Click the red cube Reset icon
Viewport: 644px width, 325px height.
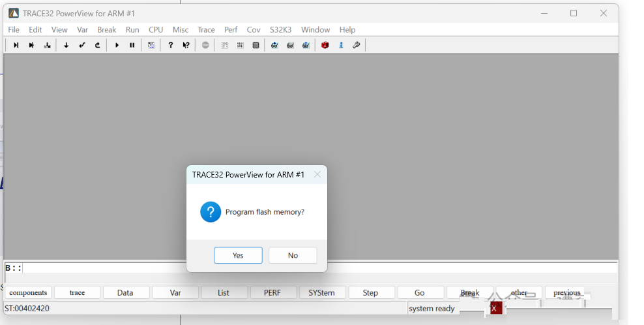(x=325, y=45)
